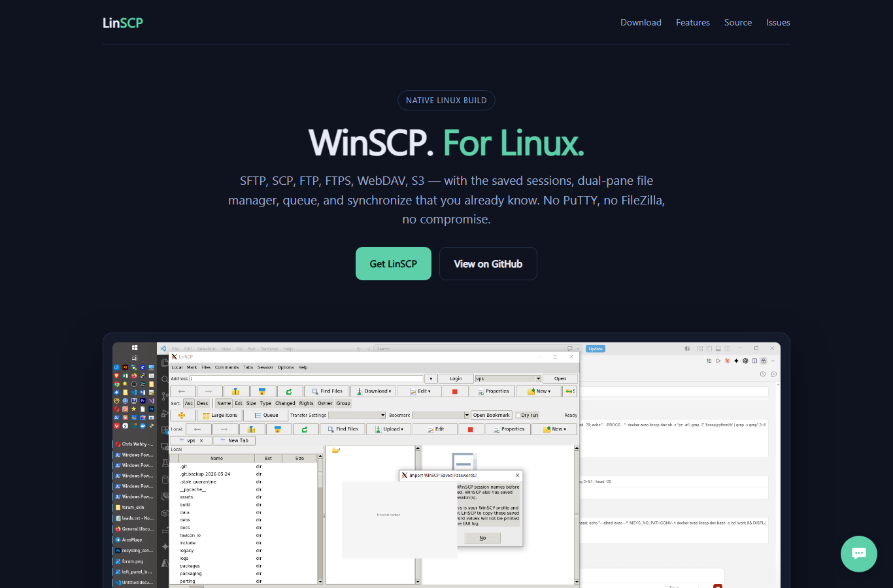Select the Rights sort button
Screen dimensions: 893x588
(307, 404)
